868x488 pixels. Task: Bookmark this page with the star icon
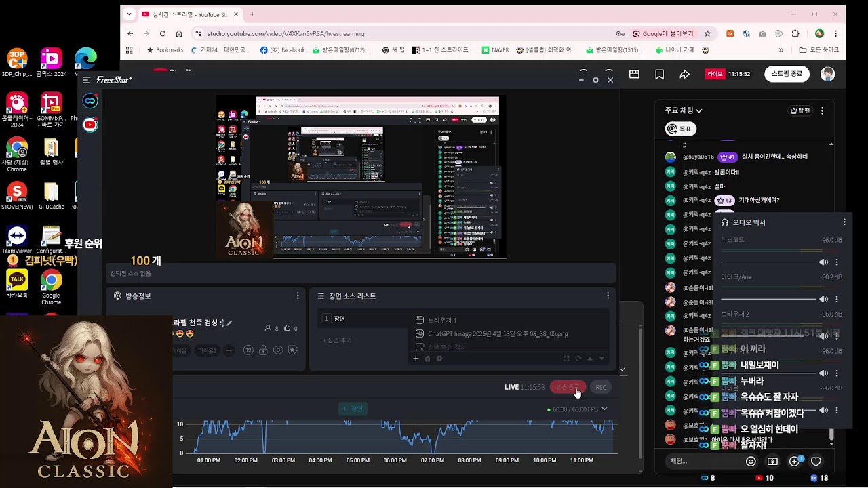click(x=707, y=33)
